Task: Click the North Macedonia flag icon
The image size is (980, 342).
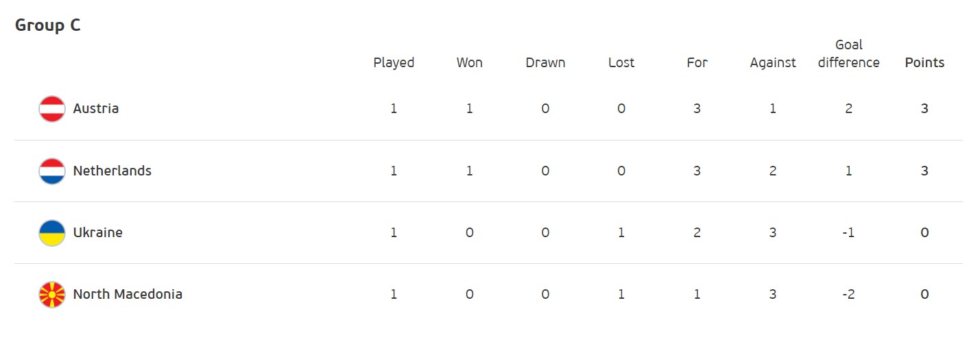Action: (x=52, y=294)
